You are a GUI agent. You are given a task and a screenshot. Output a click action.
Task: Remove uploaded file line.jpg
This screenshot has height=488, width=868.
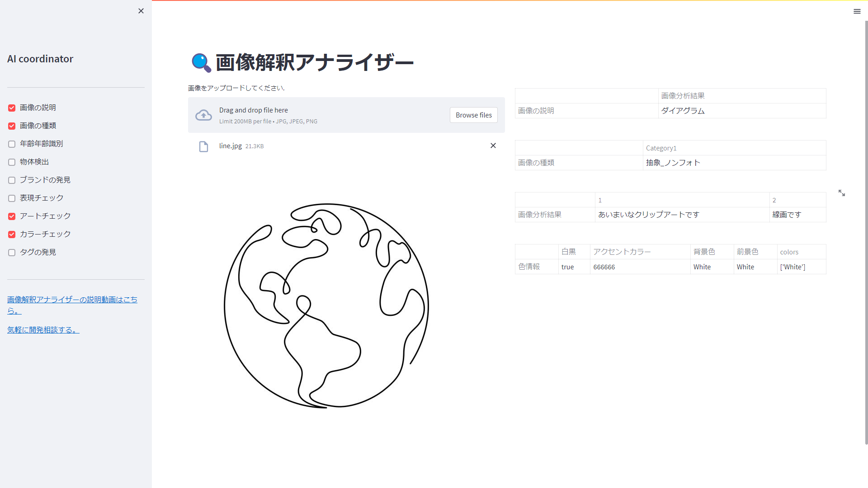tap(493, 145)
